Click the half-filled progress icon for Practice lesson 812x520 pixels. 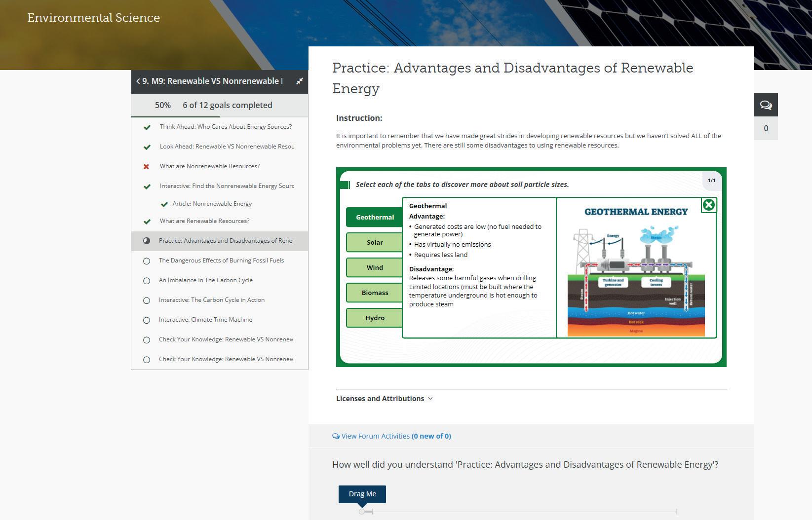(x=147, y=241)
